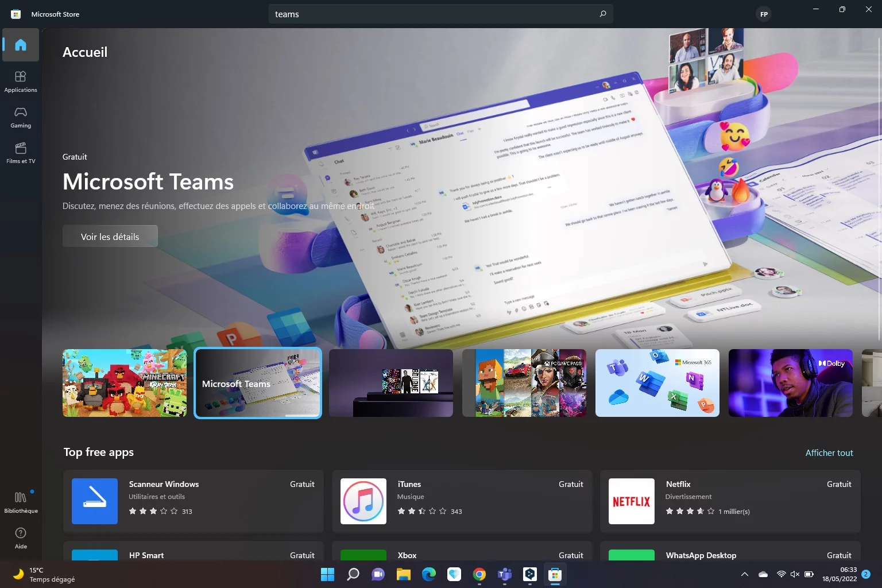This screenshot has height=588, width=882.
Task: Click Scanneur Windows rating count 313
Action: click(x=187, y=511)
